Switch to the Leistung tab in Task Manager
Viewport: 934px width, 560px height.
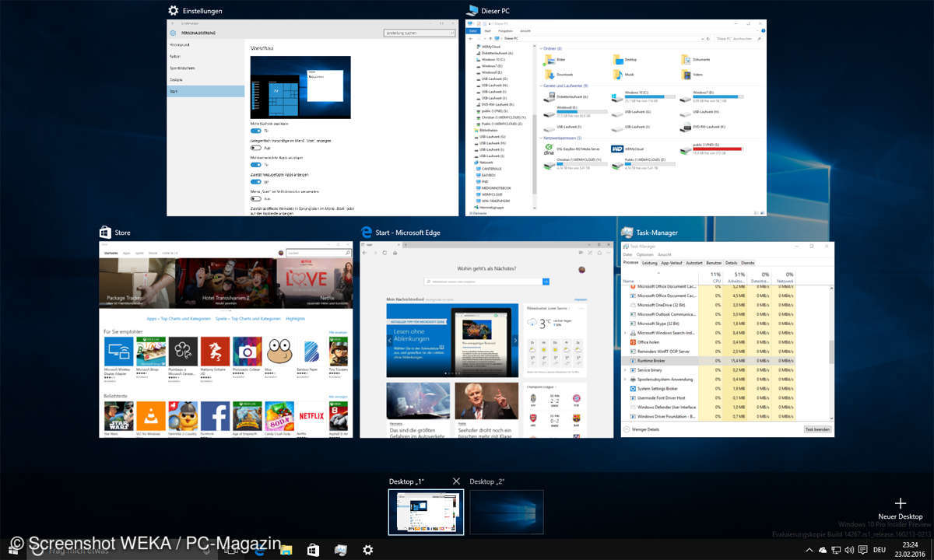[x=649, y=263]
